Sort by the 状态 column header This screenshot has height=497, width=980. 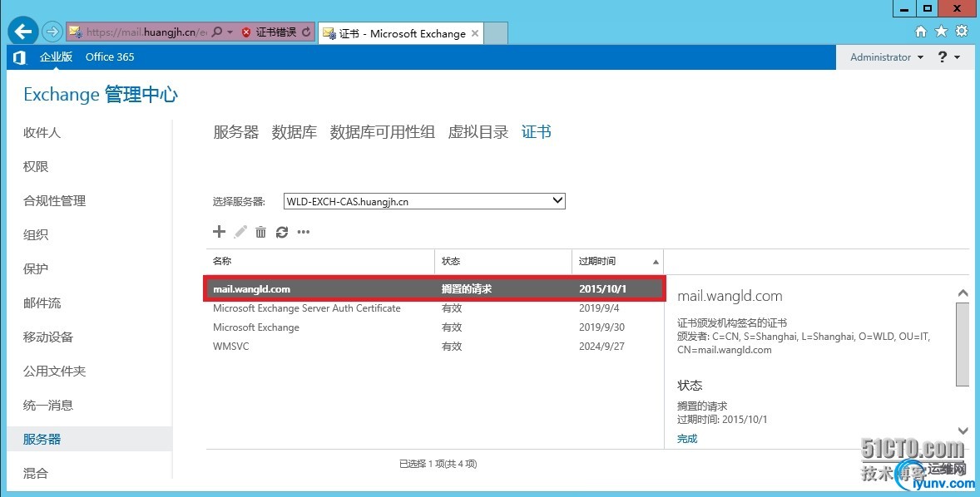click(503, 261)
